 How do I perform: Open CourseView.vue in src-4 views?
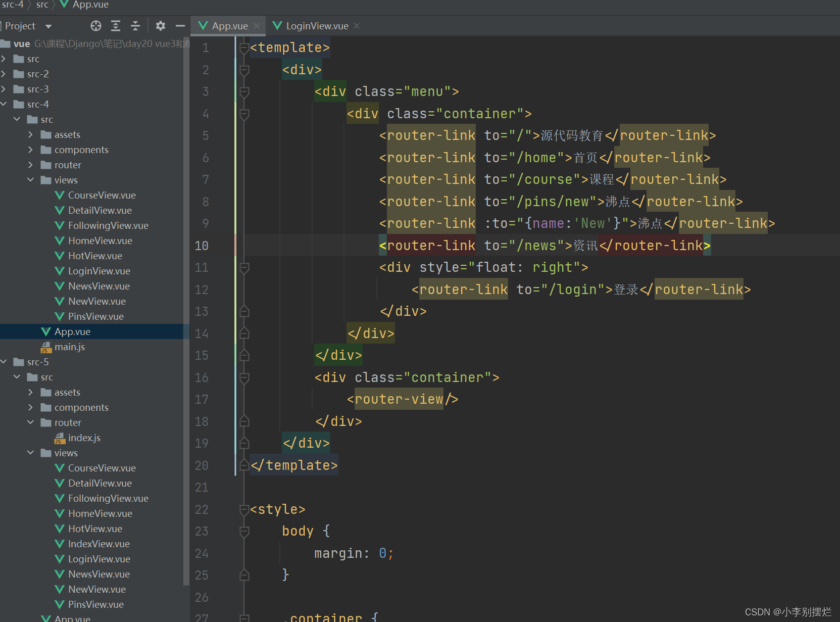pos(102,196)
